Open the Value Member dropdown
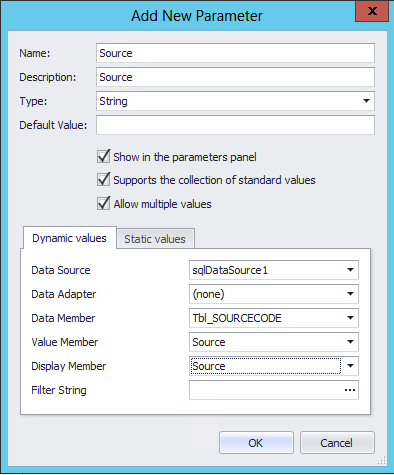The width and height of the screenshot is (394, 475). coord(350,342)
